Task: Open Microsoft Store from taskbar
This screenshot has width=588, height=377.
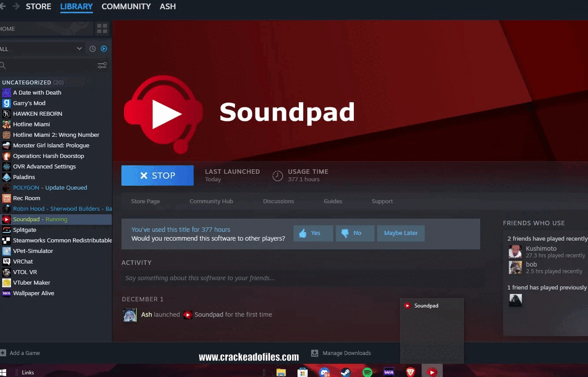Action: point(302,372)
